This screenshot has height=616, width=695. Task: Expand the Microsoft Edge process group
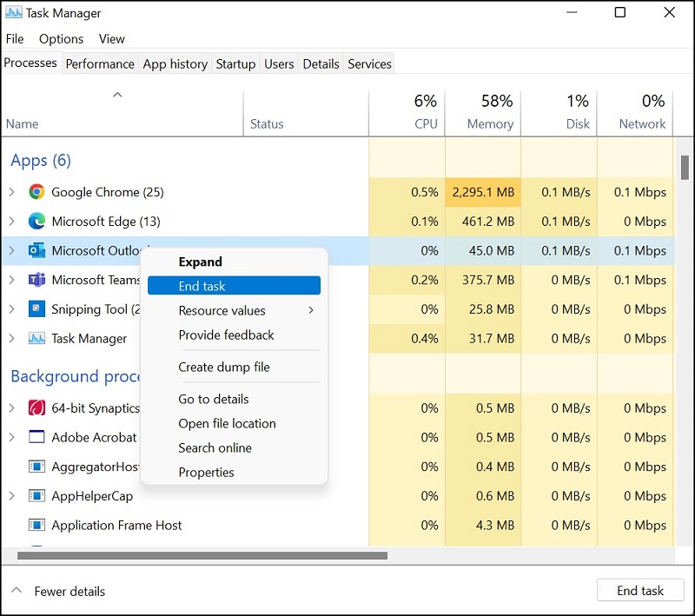[12, 222]
